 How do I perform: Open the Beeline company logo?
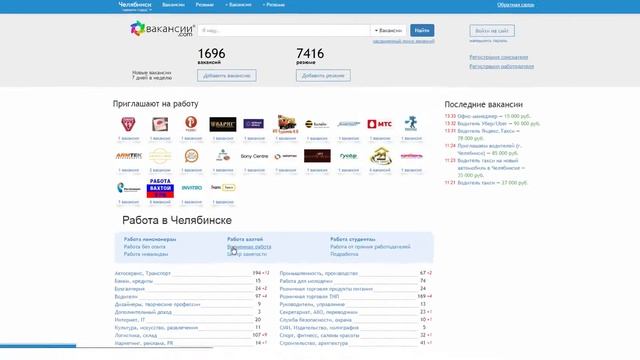pyautogui.click(x=317, y=124)
